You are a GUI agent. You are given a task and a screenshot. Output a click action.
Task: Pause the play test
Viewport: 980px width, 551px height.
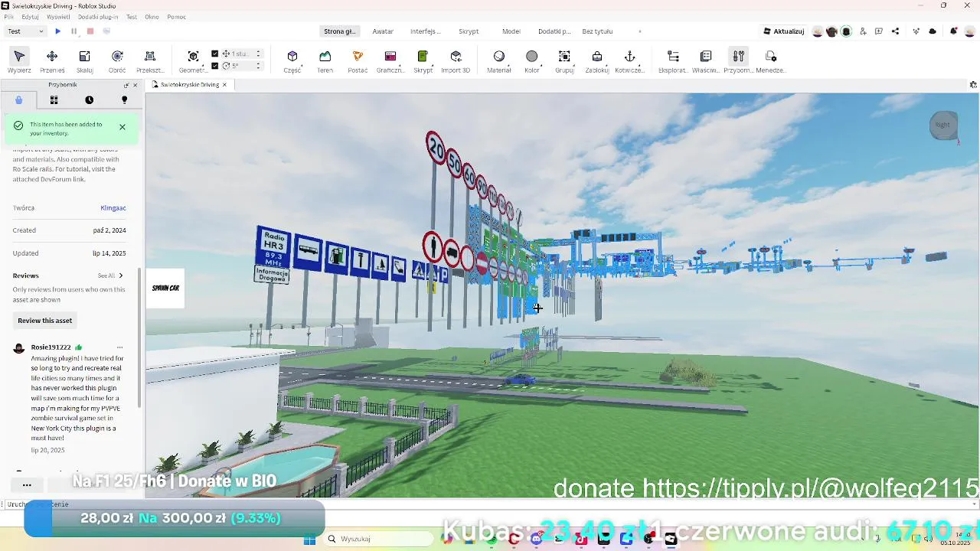coord(73,31)
